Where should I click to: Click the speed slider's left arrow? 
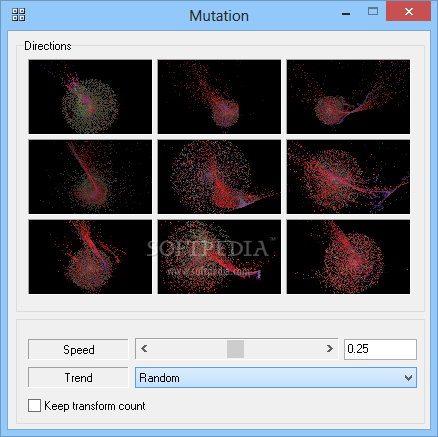[x=144, y=349]
